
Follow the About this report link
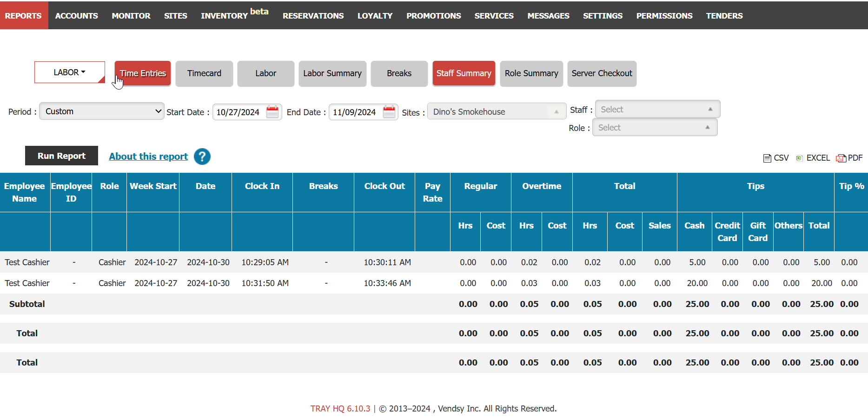point(148,157)
